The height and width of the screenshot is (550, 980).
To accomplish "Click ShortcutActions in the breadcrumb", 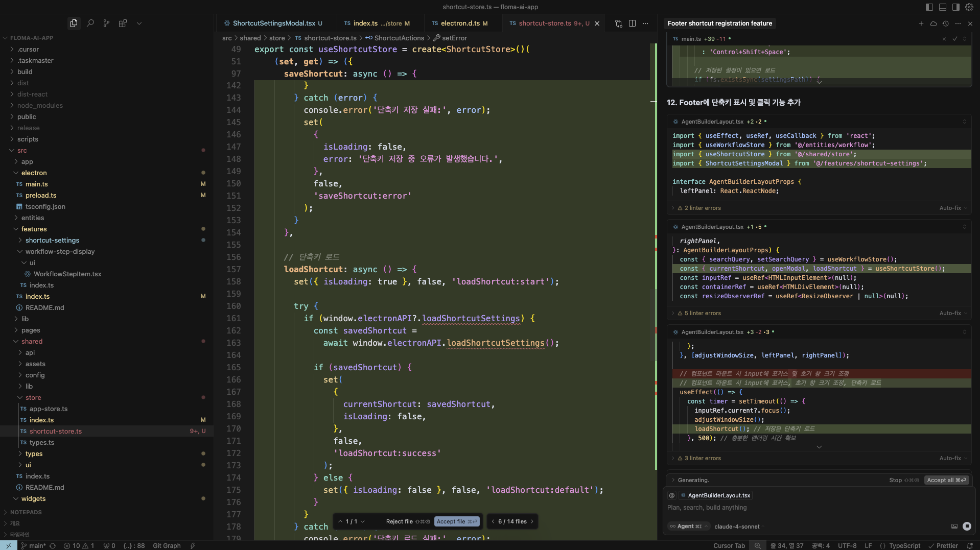I will (399, 38).
